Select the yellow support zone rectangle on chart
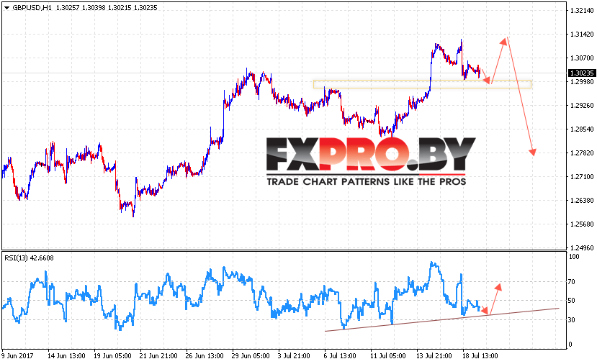 422,84
